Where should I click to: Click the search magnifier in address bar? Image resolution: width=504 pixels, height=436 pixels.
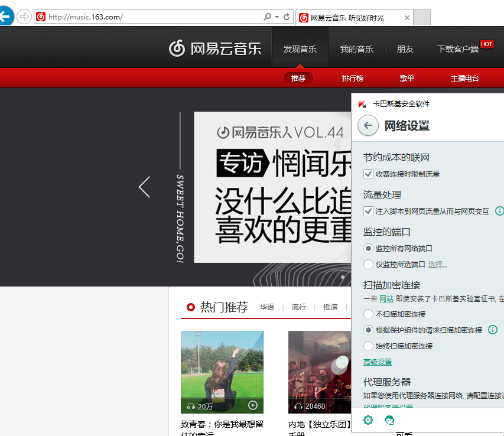point(267,17)
